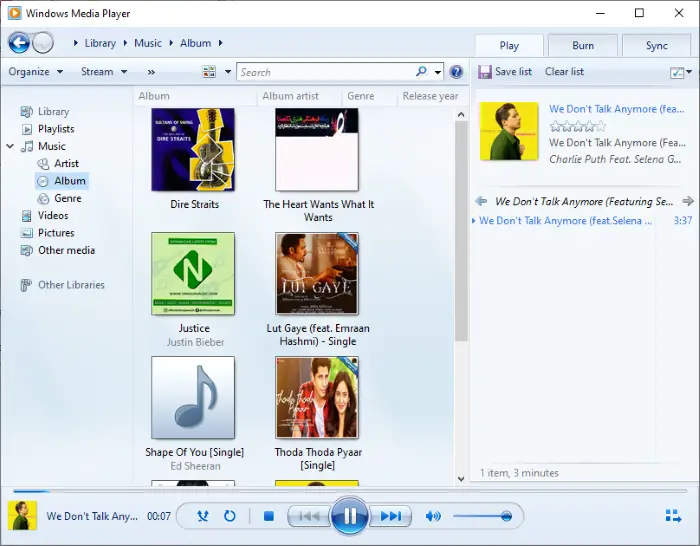Select the Lut Gaye album cover
This screenshot has width=700, height=546.
317,273
